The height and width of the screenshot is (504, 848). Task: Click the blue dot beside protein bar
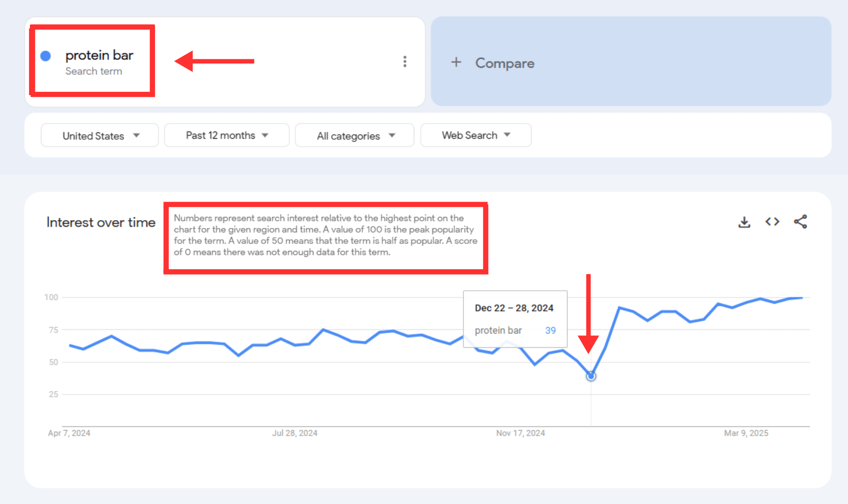click(46, 56)
